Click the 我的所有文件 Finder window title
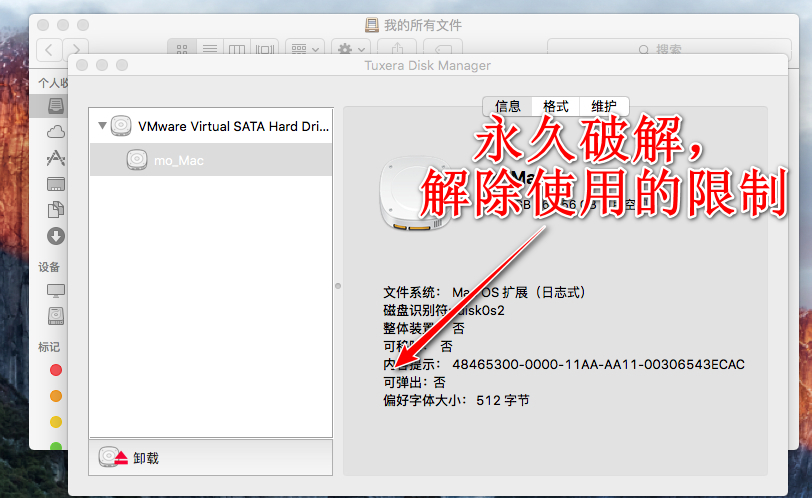This screenshot has width=812, height=498. [x=423, y=25]
